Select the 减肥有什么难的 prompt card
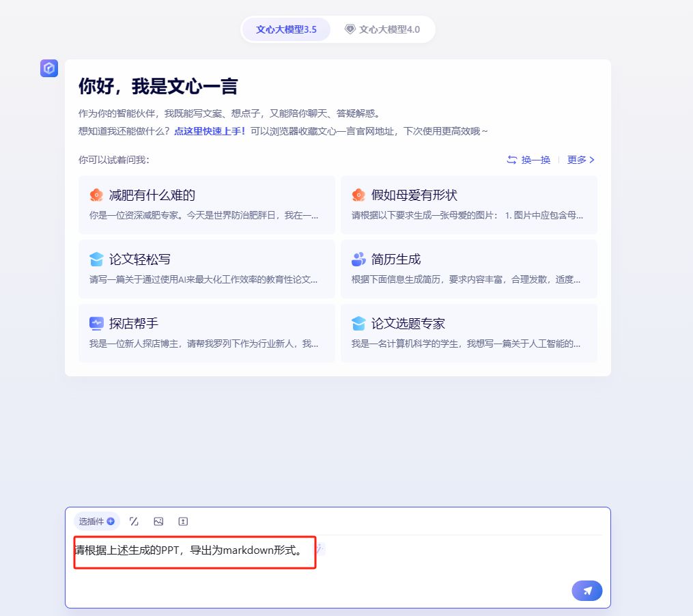Image resolution: width=693 pixels, height=616 pixels. pyautogui.click(x=207, y=205)
